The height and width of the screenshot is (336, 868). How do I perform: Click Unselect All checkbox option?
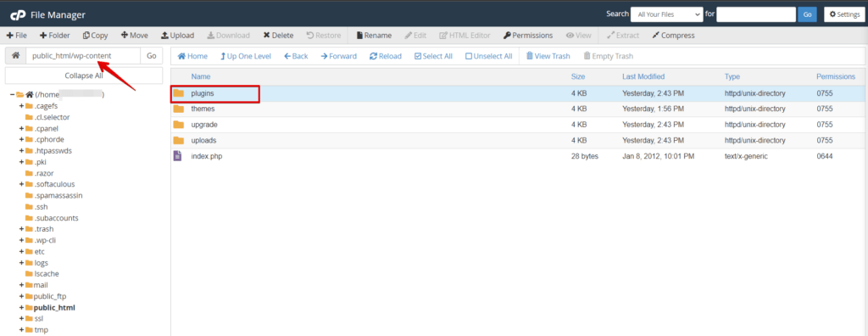pos(489,56)
